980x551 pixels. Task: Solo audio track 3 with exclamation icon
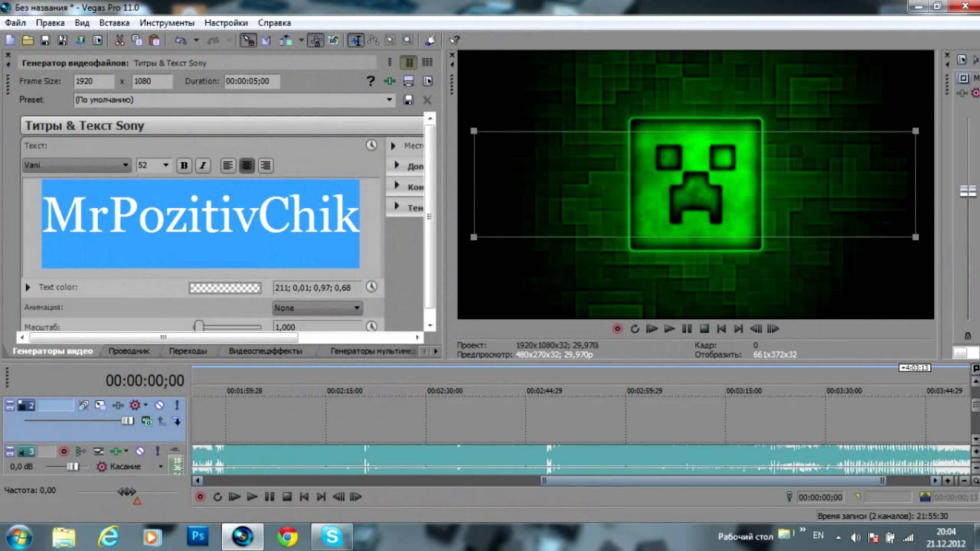point(157,452)
